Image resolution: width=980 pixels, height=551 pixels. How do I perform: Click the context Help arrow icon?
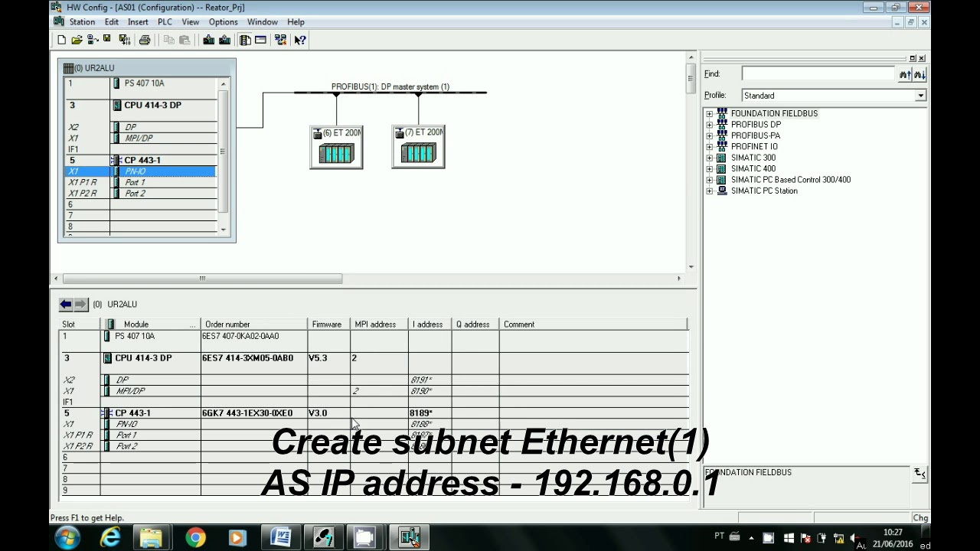click(300, 40)
